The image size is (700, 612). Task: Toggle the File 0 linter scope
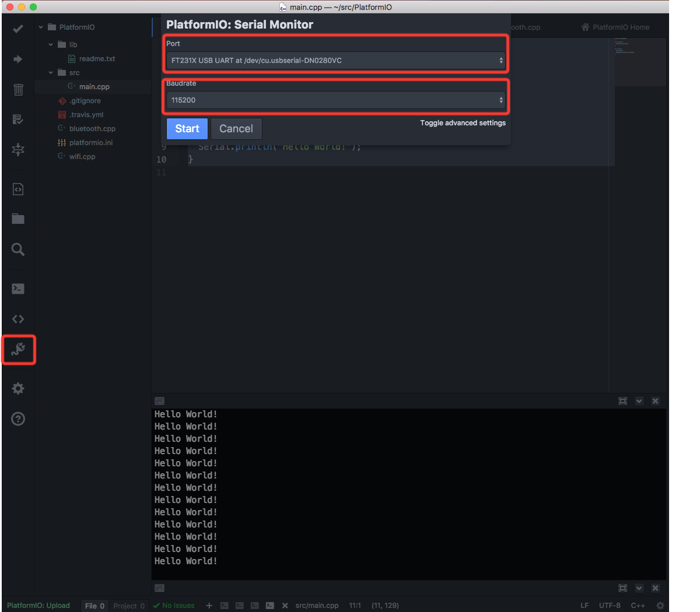(94, 606)
